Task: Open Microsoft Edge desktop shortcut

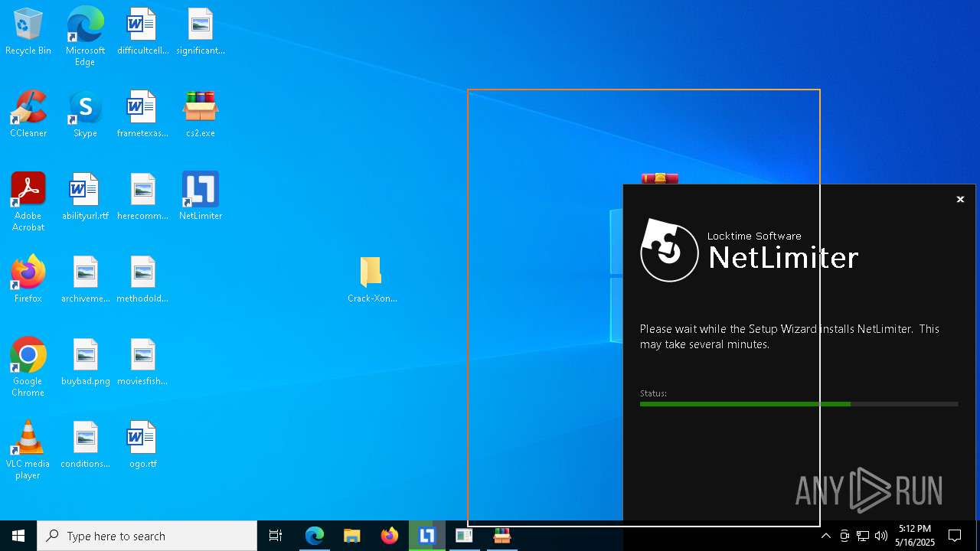Action: (x=85, y=37)
